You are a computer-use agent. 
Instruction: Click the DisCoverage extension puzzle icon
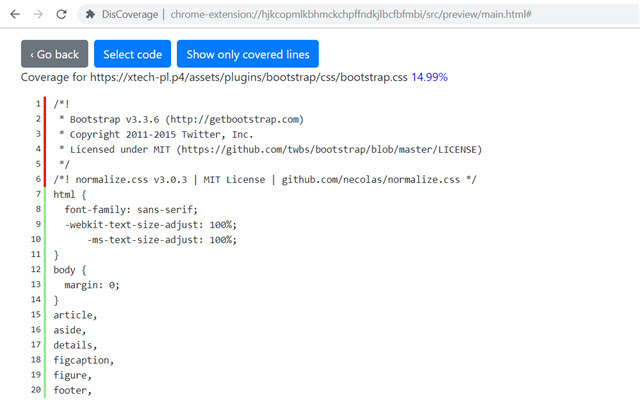90,14
